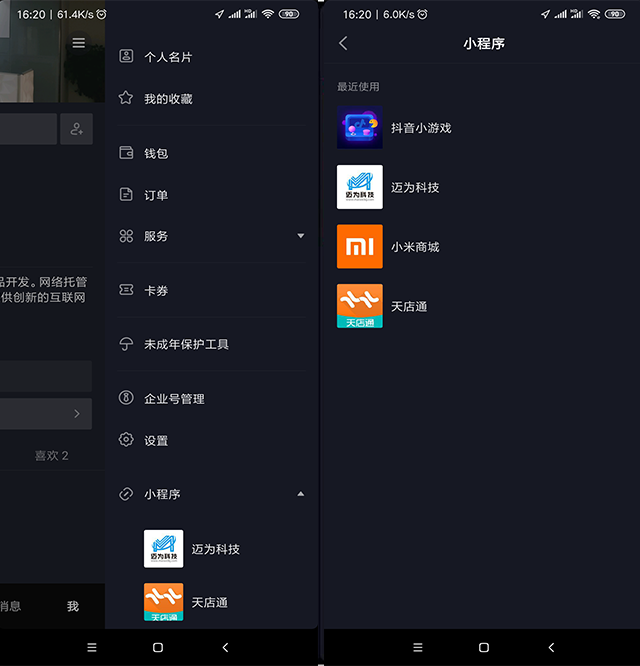The image size is (640, 666).
Task: Collapse the 小程序 section arrow
Action: (x=301, y=494)
